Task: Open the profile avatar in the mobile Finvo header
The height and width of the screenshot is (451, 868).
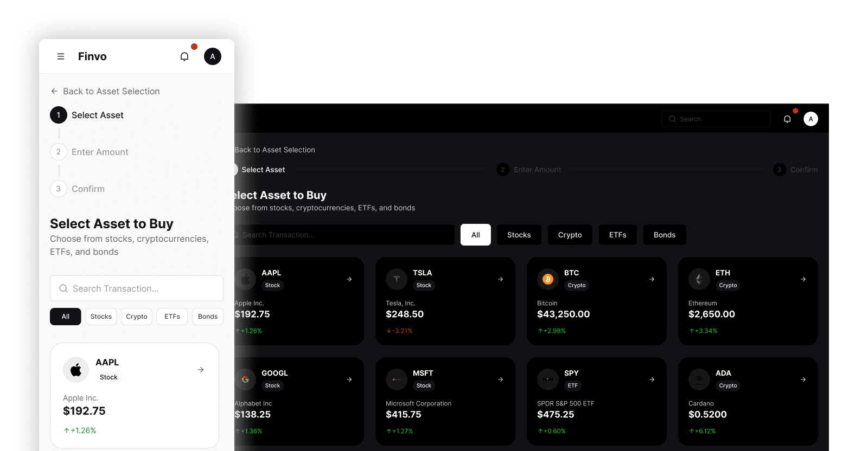Action: click(x=213, y=56)
